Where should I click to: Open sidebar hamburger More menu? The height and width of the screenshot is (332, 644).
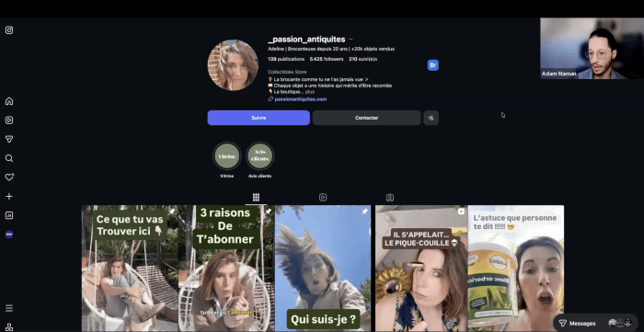(9, 308)
